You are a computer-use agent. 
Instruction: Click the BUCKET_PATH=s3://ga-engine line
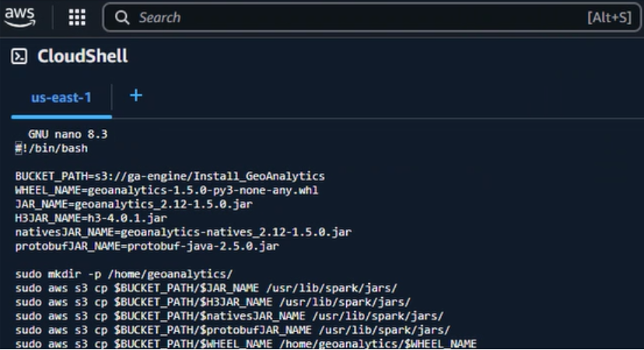pyautogui.click(x=170, y=177)
